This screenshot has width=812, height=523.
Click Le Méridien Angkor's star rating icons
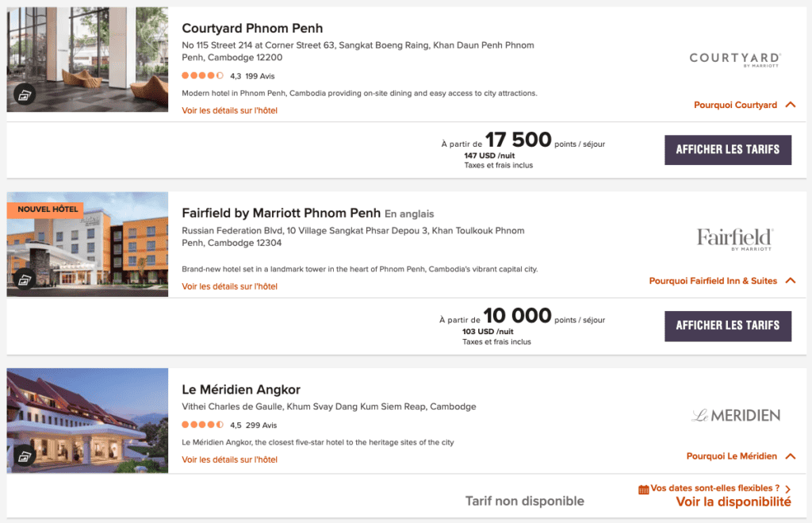point(202,425)
